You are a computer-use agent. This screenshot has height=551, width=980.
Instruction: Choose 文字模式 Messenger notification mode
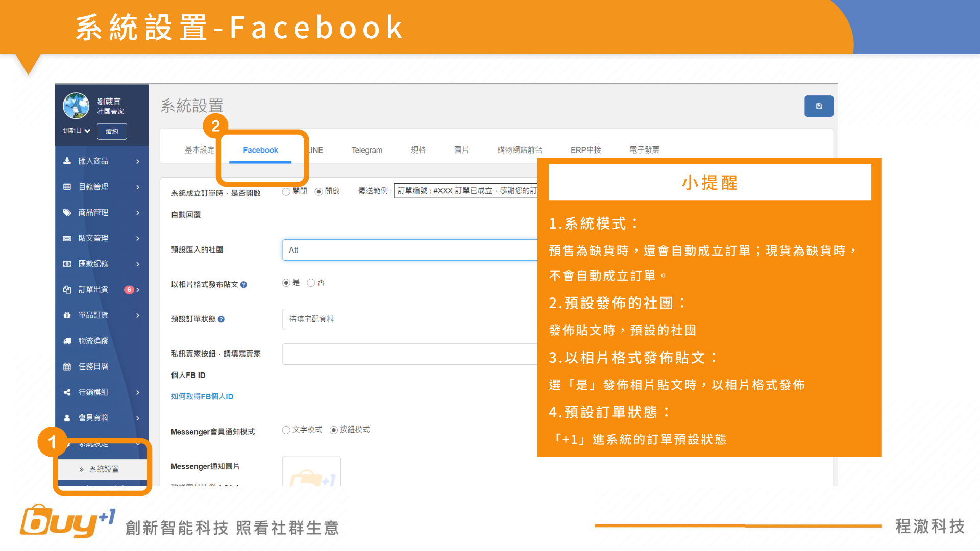286,430
